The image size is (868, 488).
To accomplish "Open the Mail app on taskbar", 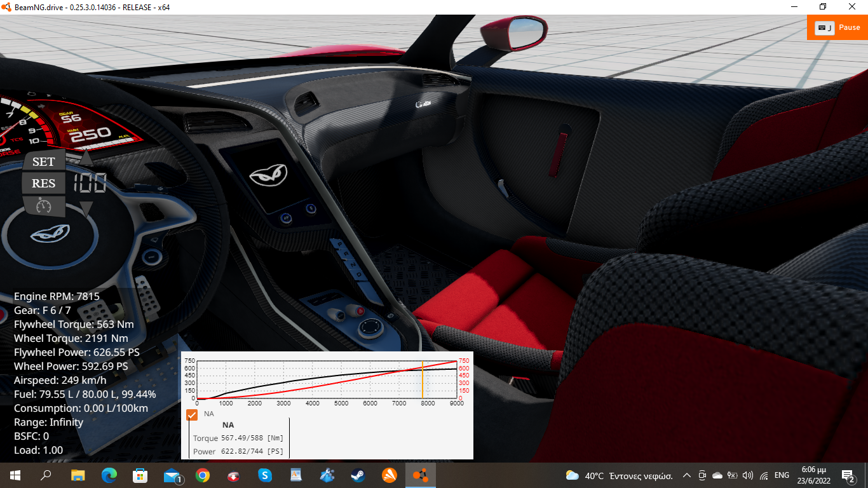I will point(172,475).
